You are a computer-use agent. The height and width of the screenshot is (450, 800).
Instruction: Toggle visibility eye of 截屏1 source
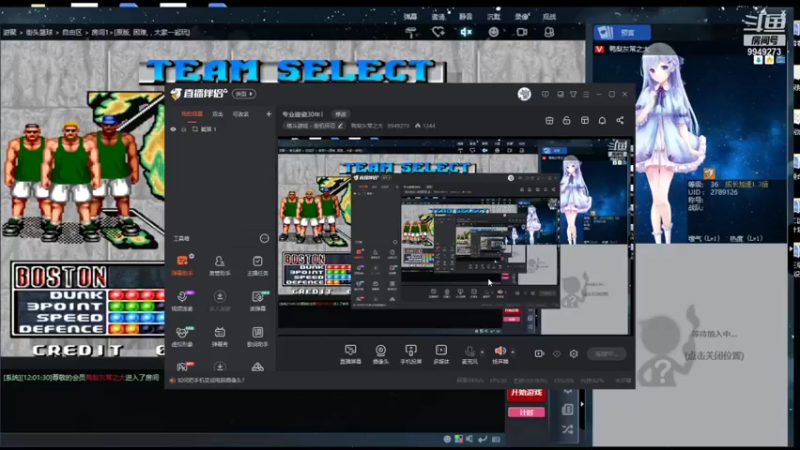(x=173, y=129)
